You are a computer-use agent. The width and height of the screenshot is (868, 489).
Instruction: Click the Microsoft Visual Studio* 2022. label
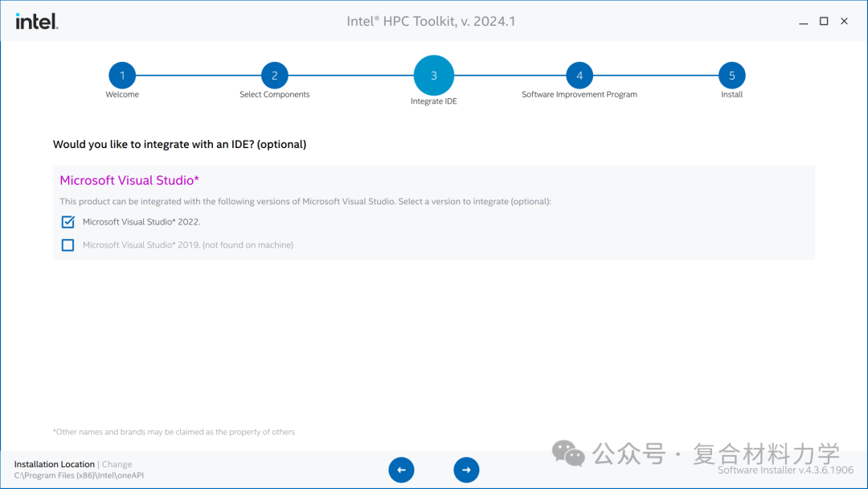(141, 221)
